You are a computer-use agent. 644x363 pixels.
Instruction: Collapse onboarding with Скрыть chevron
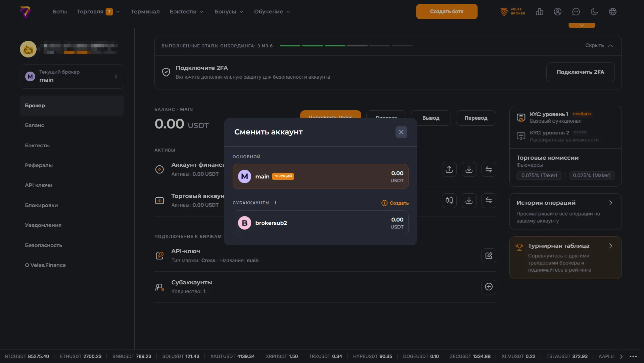tap(599, 46)
